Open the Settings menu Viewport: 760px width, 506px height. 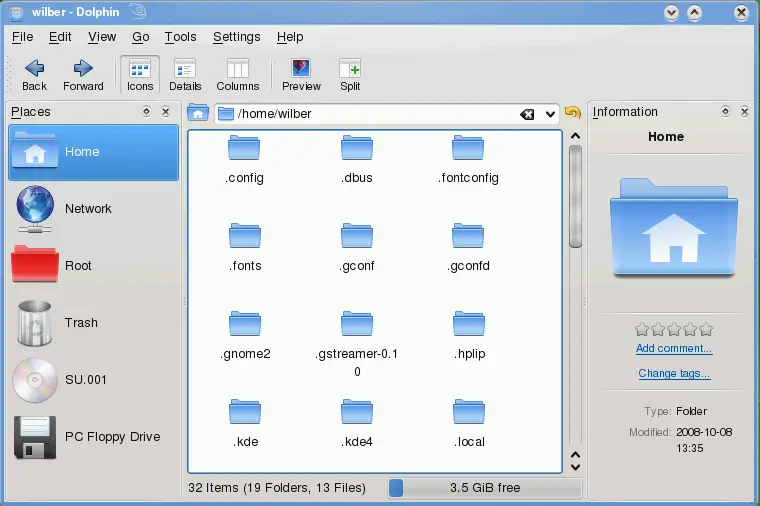click(236, 37)
